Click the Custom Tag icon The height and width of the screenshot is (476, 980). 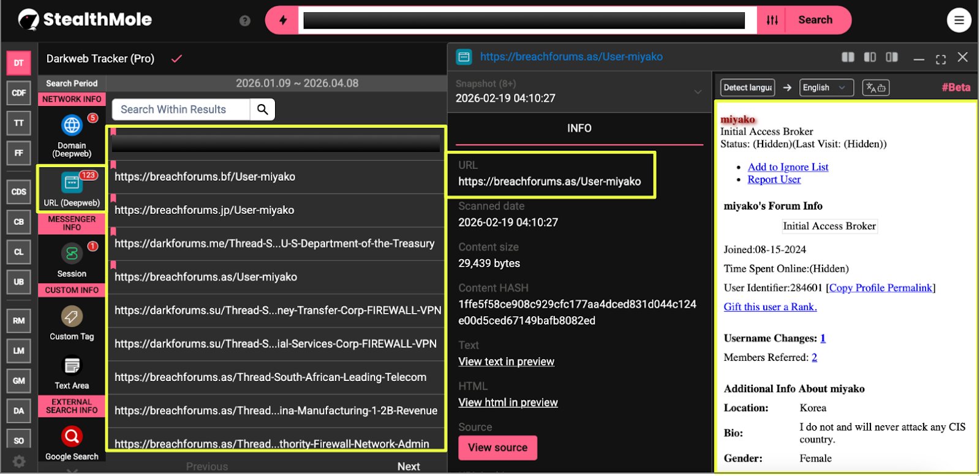click(x=72, y=317)
